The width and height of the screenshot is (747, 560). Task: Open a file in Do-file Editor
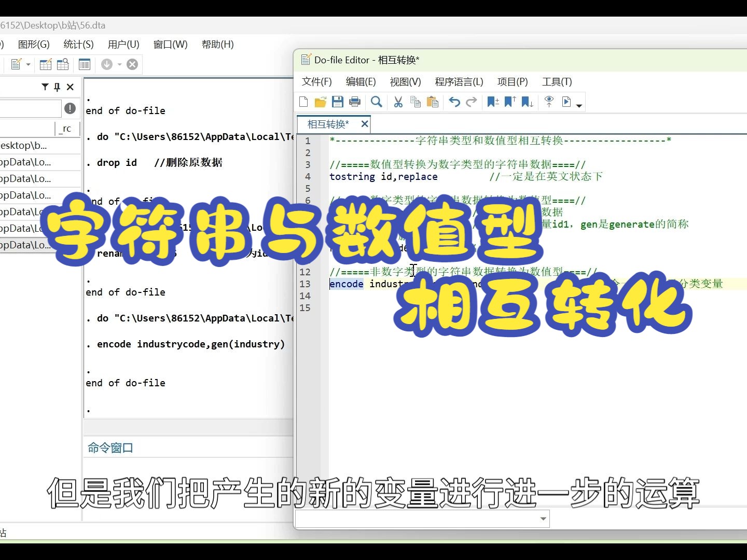(x=321, y=102)
